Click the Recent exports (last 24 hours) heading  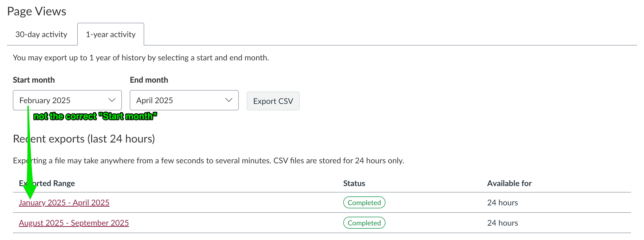pos(84,139)
